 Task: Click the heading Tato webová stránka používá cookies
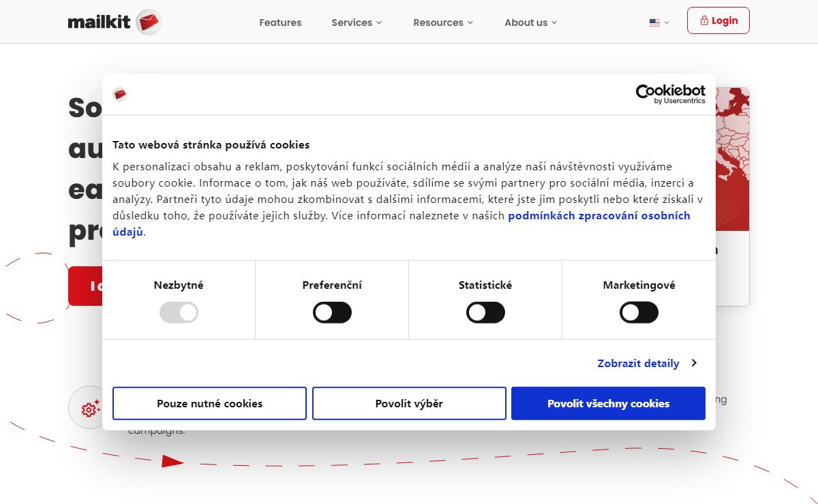(x=211, y=144)
